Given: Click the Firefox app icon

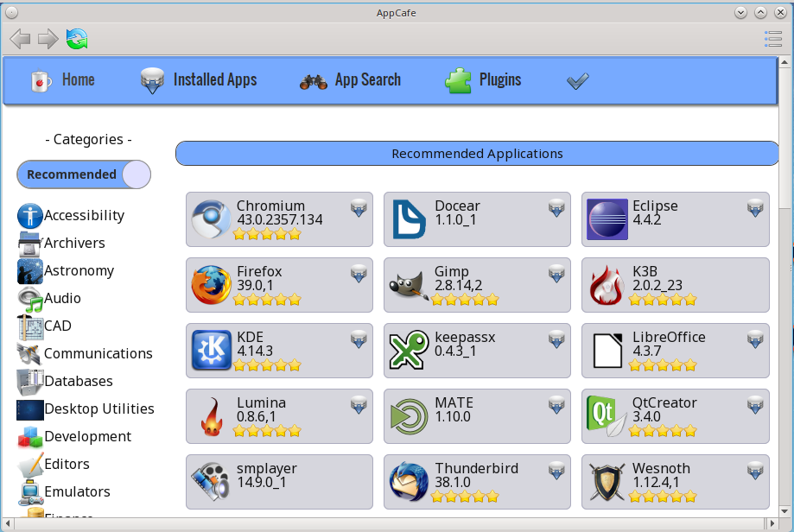Looking at the screenshot, I should click(211, 285).
